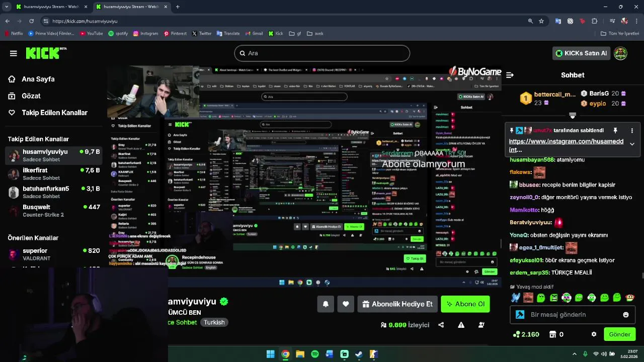The image size is (644, 362).
Task: Open browser extensions puzzle icon
Action: tap(595, 21)
